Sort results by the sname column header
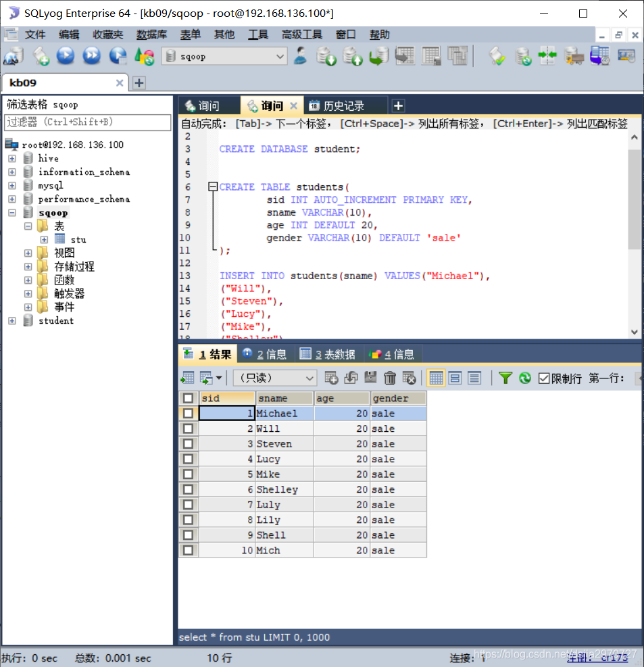This screenshot has width=644, height=667. point(284,398)
